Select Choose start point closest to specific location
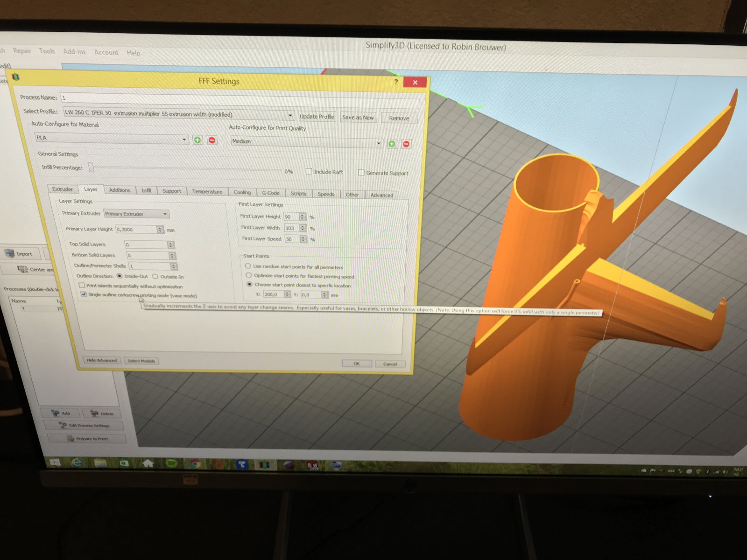The width and height of the screenshot is (747, 560). coord(249,284)
